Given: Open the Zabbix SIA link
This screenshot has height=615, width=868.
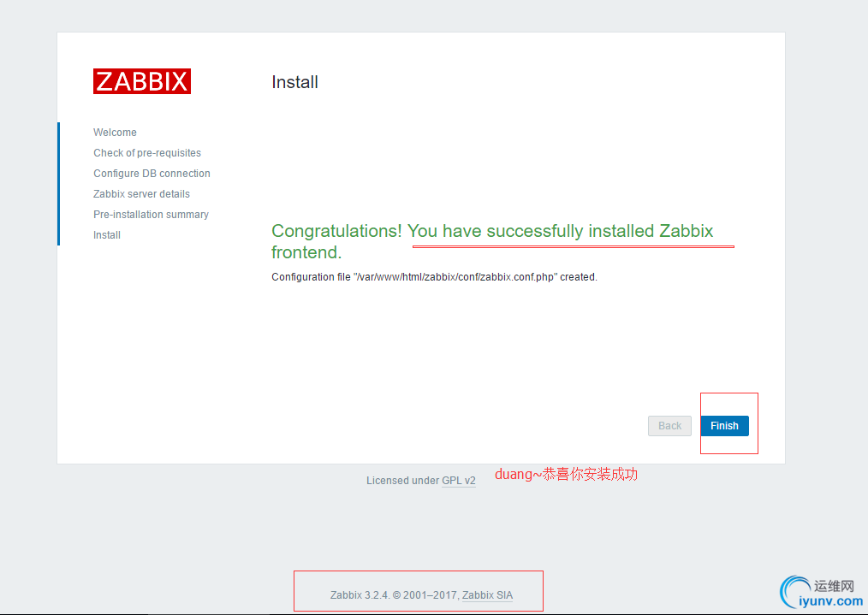Looking at the screenshot, I should click(x=487, y=595).
